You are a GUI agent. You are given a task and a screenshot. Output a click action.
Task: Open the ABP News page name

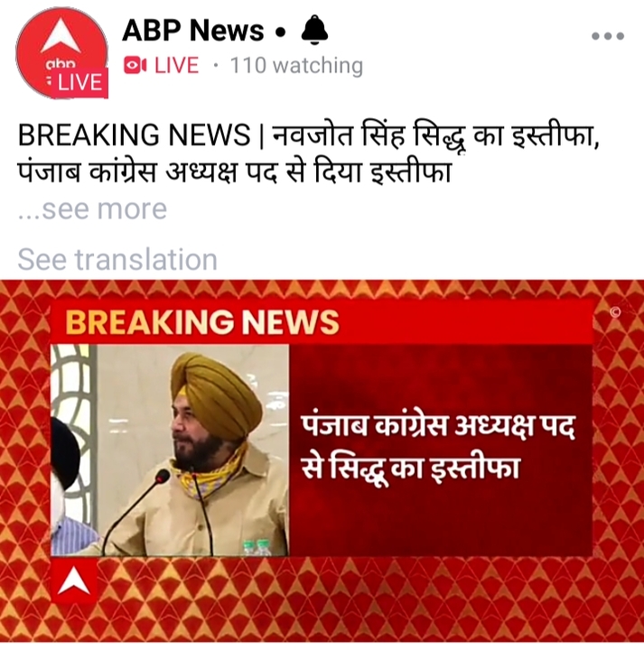(x=192, y=30)
